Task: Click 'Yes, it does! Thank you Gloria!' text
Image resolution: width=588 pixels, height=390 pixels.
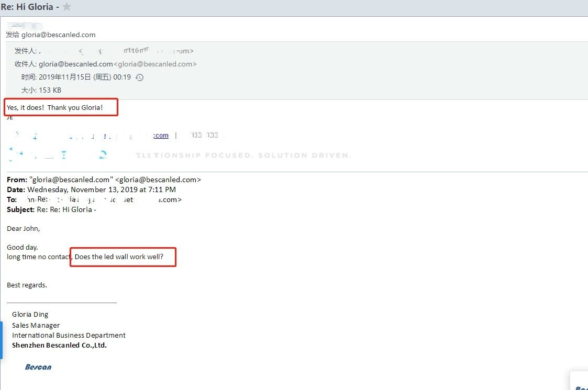Action: (x=55, y=107)
